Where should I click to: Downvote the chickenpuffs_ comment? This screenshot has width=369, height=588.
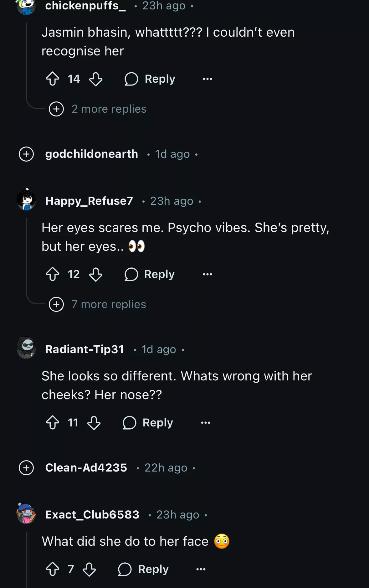[x=96, y=79]
